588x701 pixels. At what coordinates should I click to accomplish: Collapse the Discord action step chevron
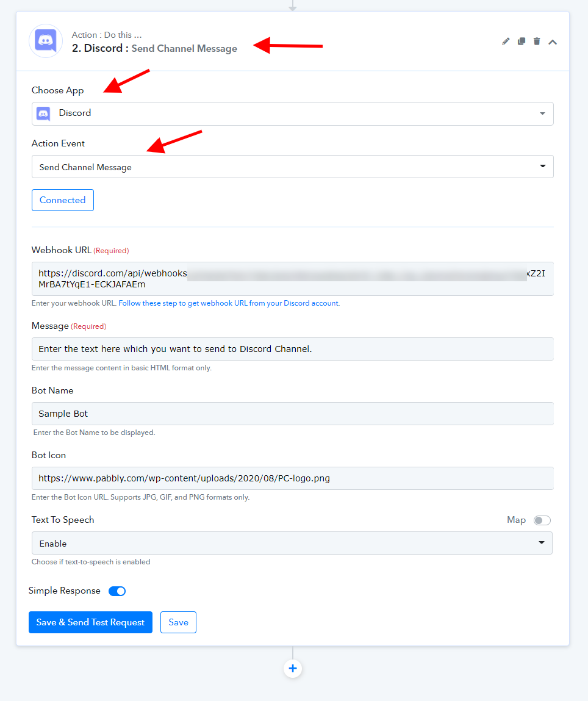tap(553, 42)
